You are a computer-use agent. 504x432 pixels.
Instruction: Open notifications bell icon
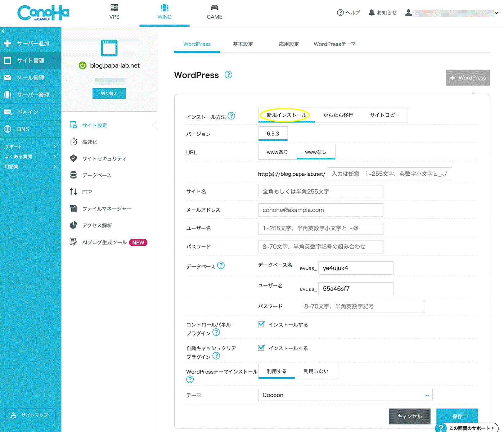[x=372, y=13]
